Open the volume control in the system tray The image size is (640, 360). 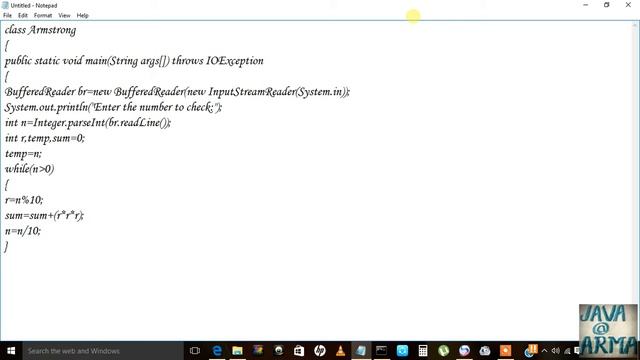[556, 351]
